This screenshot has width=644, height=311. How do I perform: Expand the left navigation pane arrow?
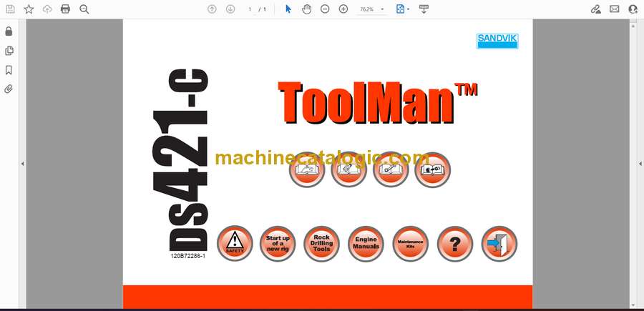tap(23, 164)
